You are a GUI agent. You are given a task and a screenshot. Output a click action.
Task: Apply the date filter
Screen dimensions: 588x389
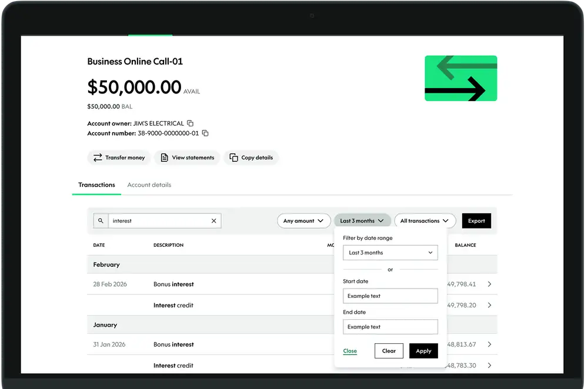[424, 351]
